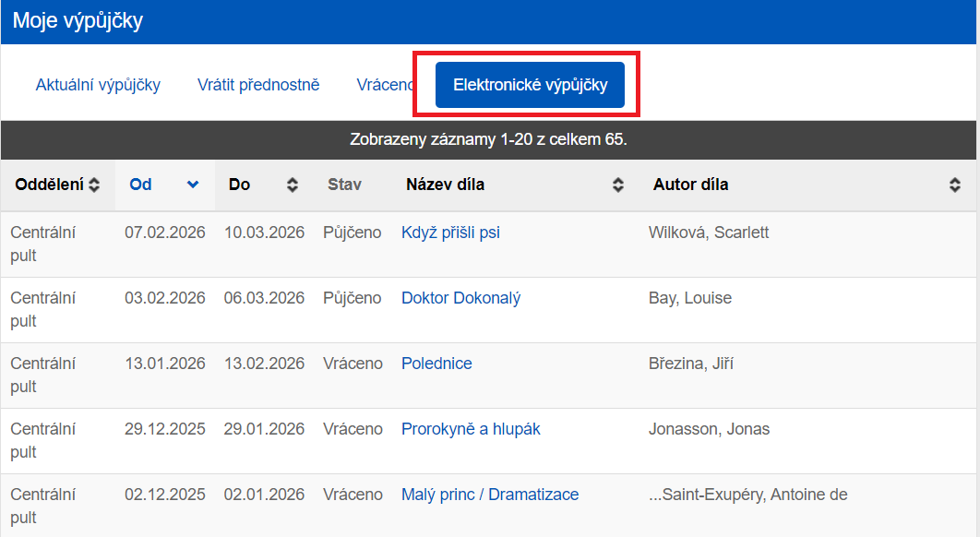Click the Elektronické výpůjčky tab button
Viewport: 980px width, 537px height.
click(530, 85)
